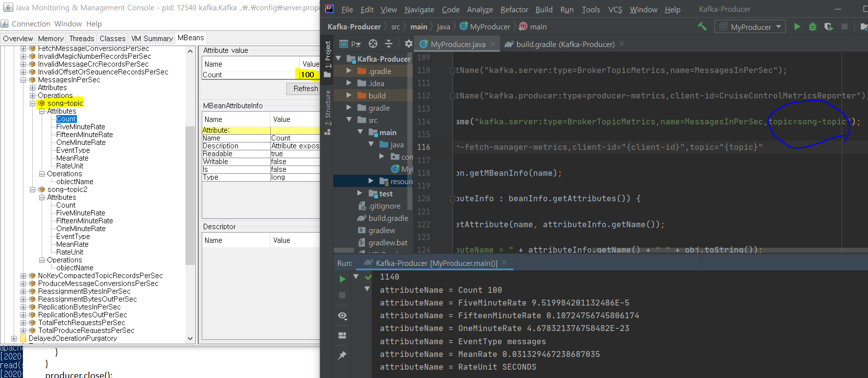
Task: Open the Project view selector dropdown
Action: click(351, 44)
